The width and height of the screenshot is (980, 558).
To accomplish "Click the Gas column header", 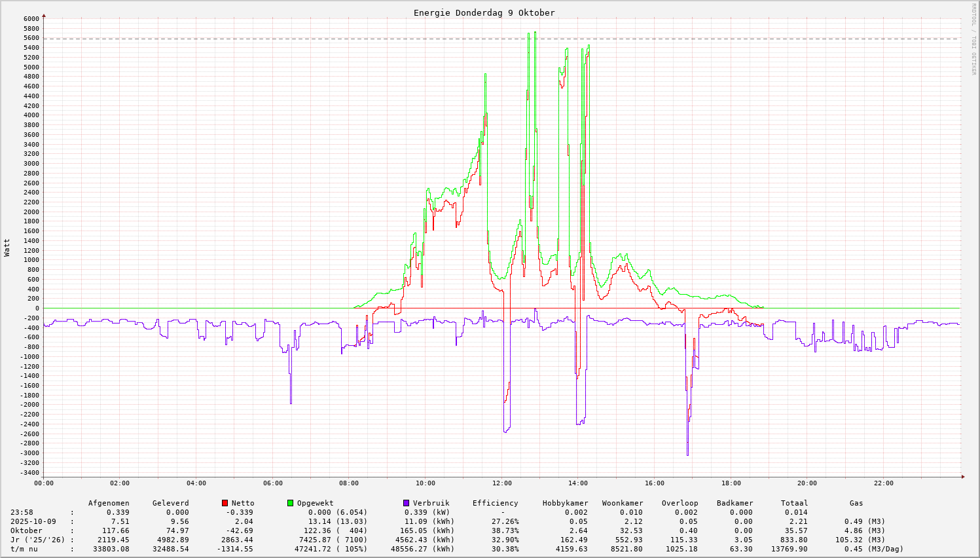I will click(x=856, y=503).
